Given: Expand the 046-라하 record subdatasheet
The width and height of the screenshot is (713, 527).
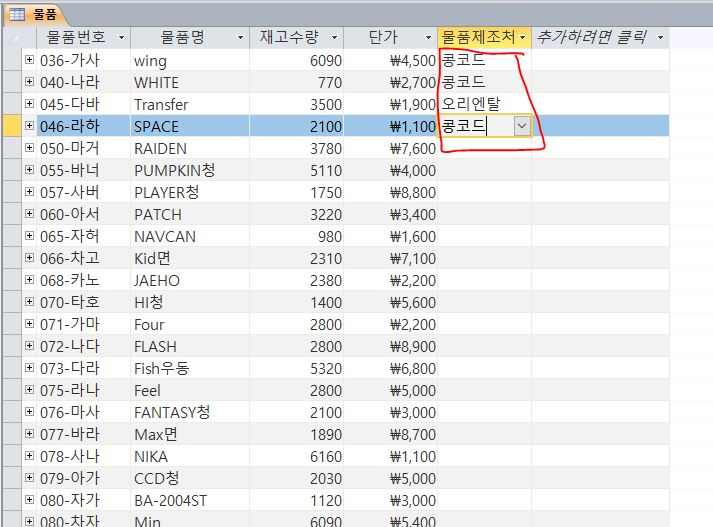Looking at the screenshot, I should (x=30, y=126).
